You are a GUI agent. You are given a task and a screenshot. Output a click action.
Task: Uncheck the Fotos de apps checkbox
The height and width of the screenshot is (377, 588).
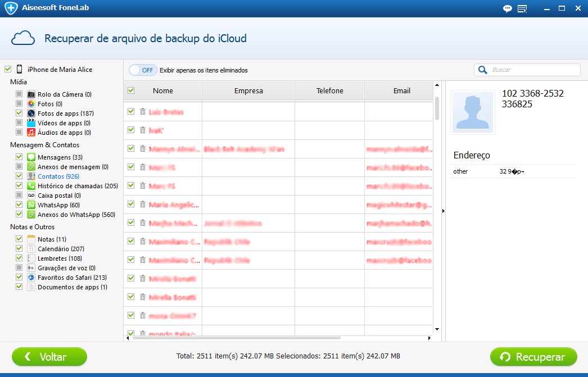point(19,113)
